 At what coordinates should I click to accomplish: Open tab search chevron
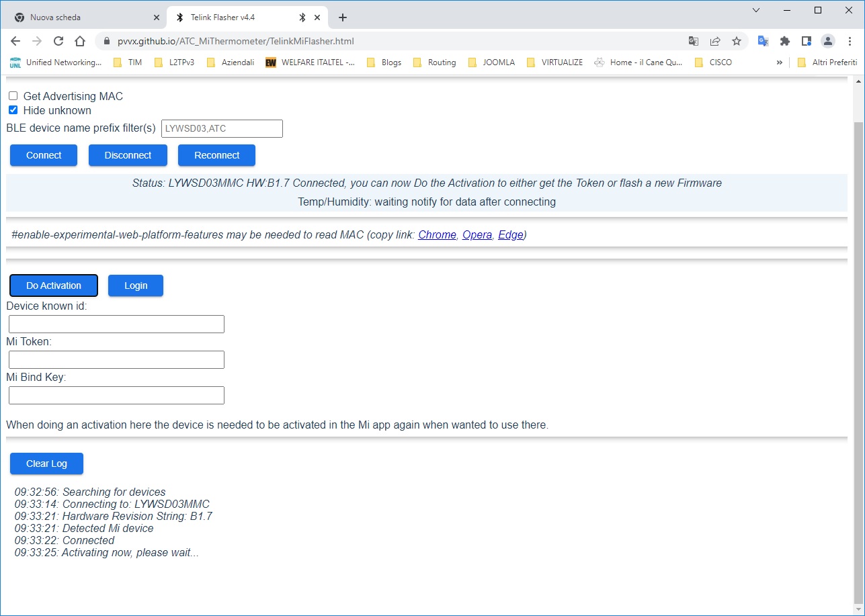click(756, 10)
